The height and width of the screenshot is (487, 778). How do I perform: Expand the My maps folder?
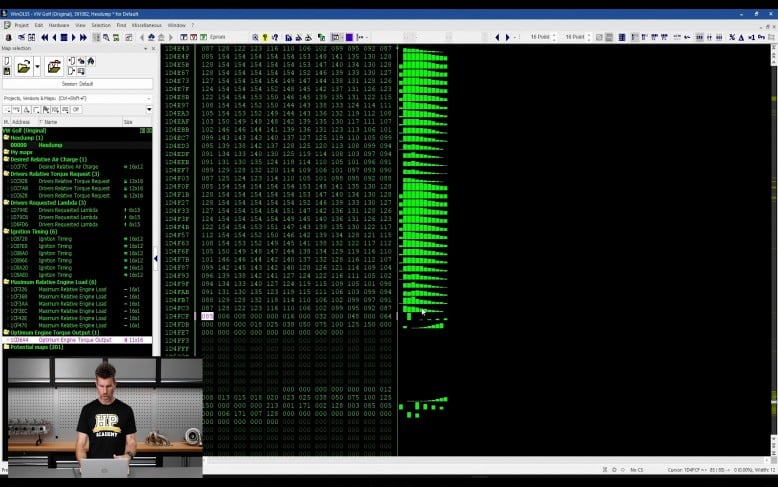click(x=6, y=152)
